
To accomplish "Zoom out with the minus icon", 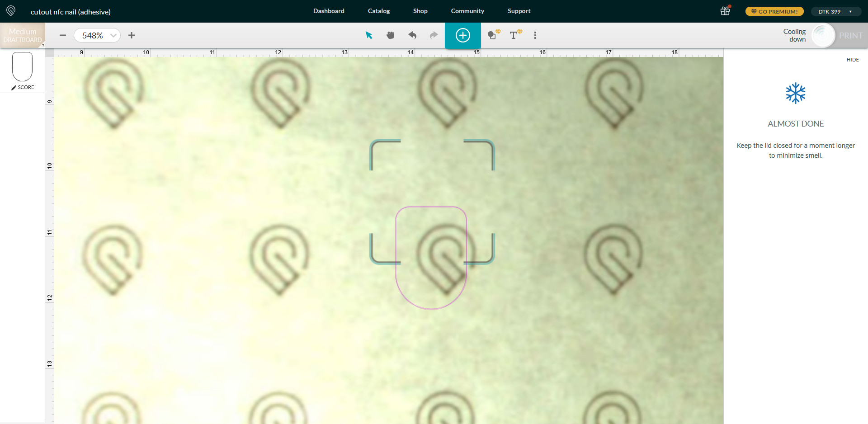I will tap(63, 35).
